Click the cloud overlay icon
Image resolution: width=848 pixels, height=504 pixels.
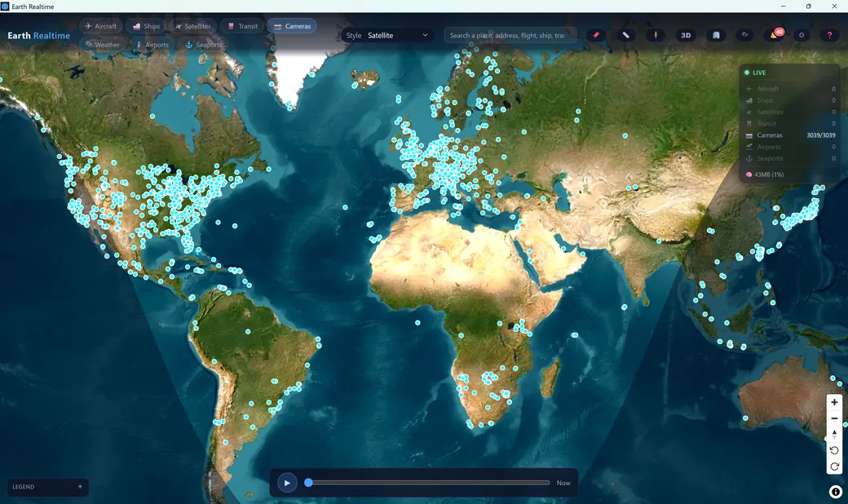point(745,35)
